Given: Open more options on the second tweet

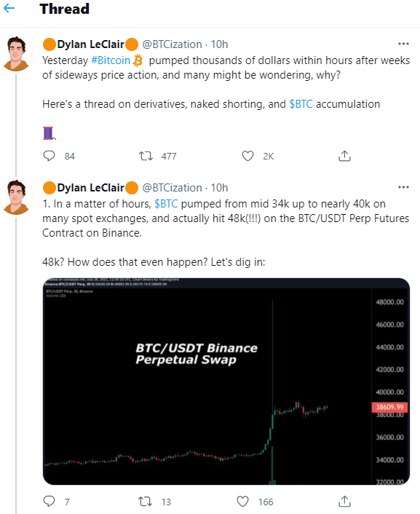Looking at the screenshot, I should point(403,187).
